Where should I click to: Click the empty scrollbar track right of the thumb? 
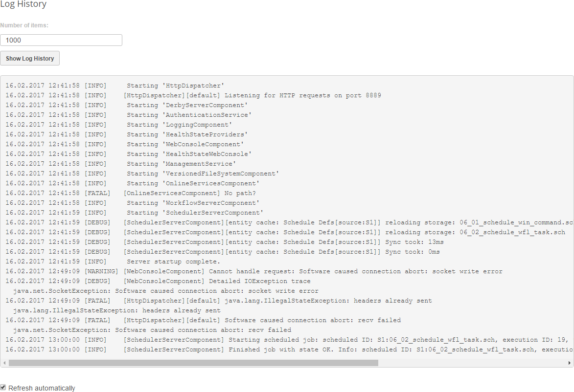[x=470, y=363]
